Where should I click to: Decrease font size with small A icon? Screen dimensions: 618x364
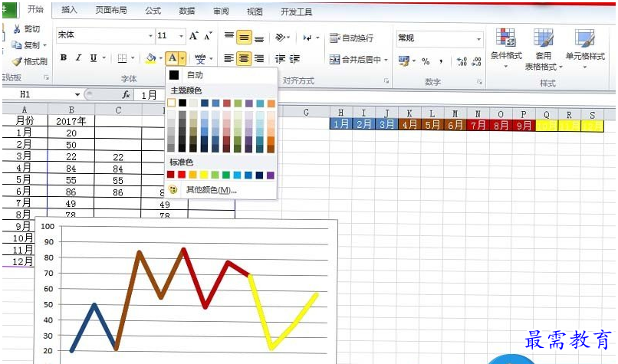tap(208, 36)
